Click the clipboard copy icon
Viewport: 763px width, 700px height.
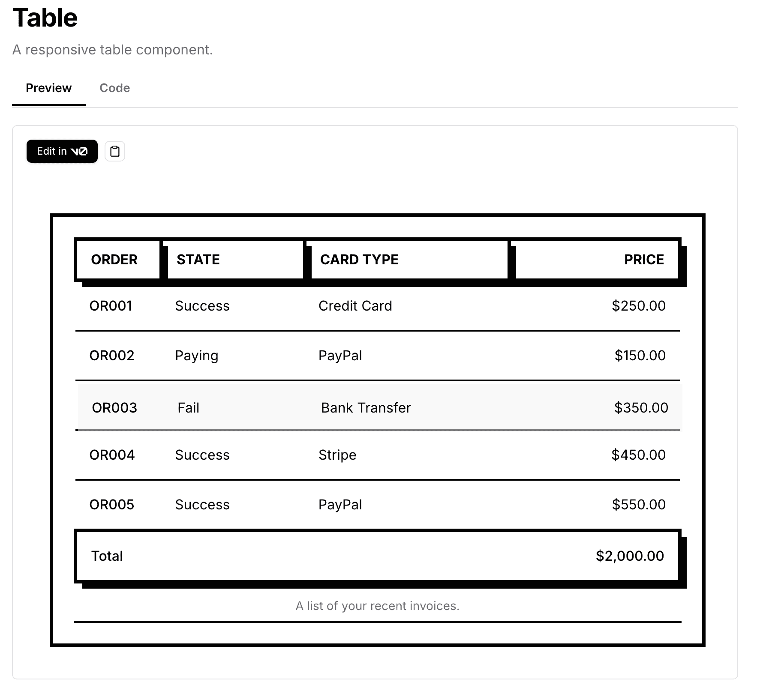pos(115,151)
